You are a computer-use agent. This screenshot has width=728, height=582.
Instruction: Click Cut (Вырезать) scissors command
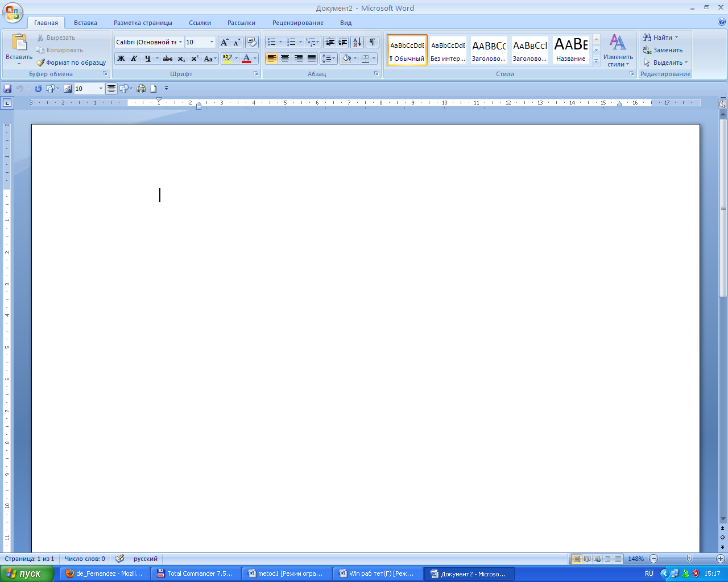[x=56, y=38]
